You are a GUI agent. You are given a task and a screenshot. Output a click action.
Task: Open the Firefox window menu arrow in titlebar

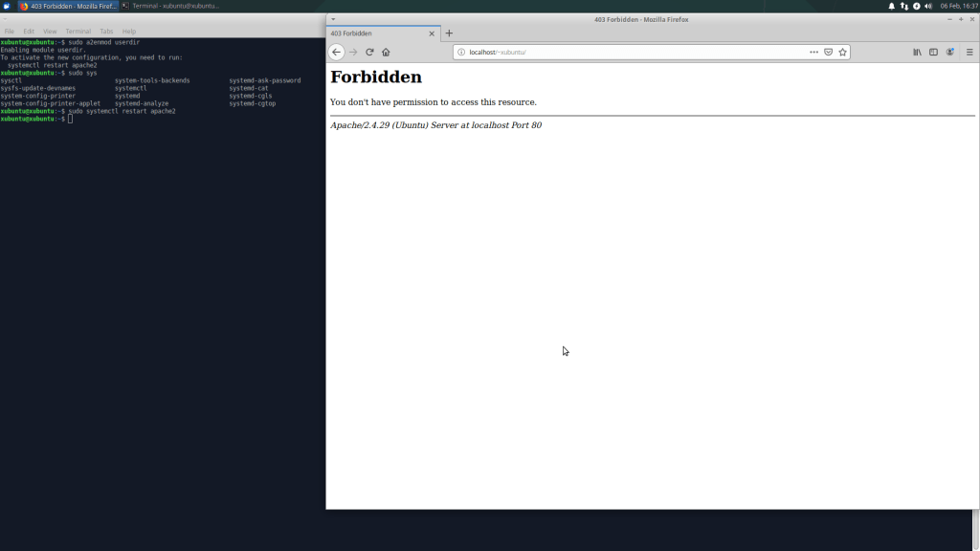coord(332,19)
